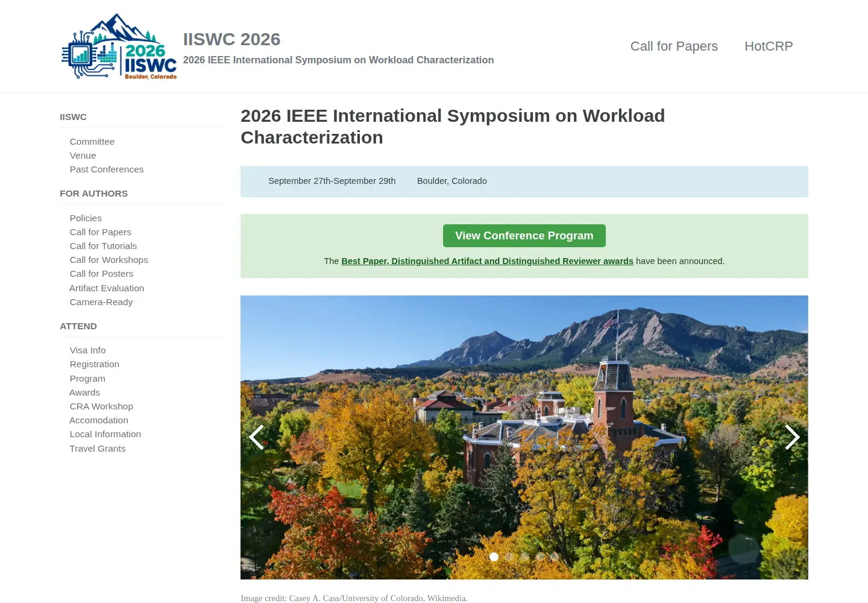Open the Travel Grants page
Screen dimensions: 868x603
coord(98,449)
